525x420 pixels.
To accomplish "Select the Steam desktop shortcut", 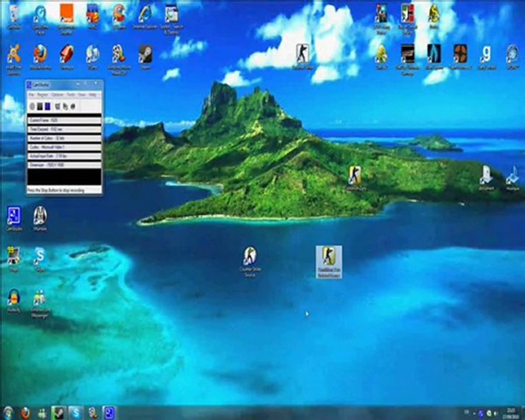I will (x=145, y=57).
